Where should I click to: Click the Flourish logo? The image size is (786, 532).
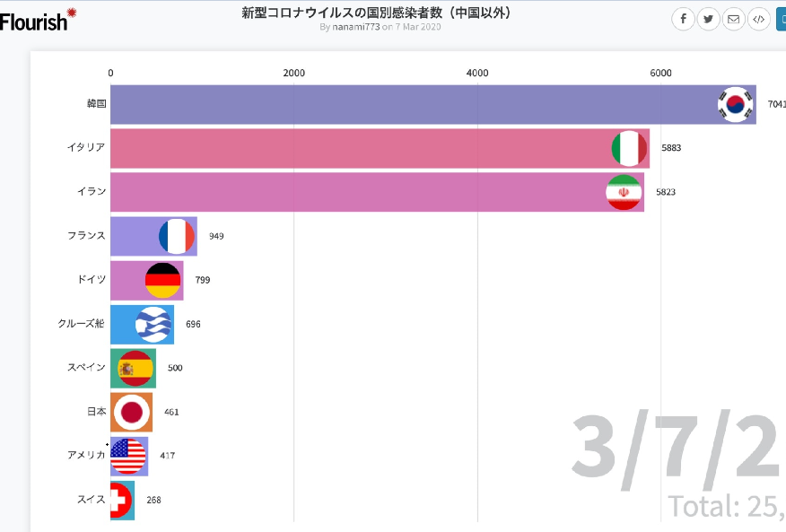click(x=38, y=20)
